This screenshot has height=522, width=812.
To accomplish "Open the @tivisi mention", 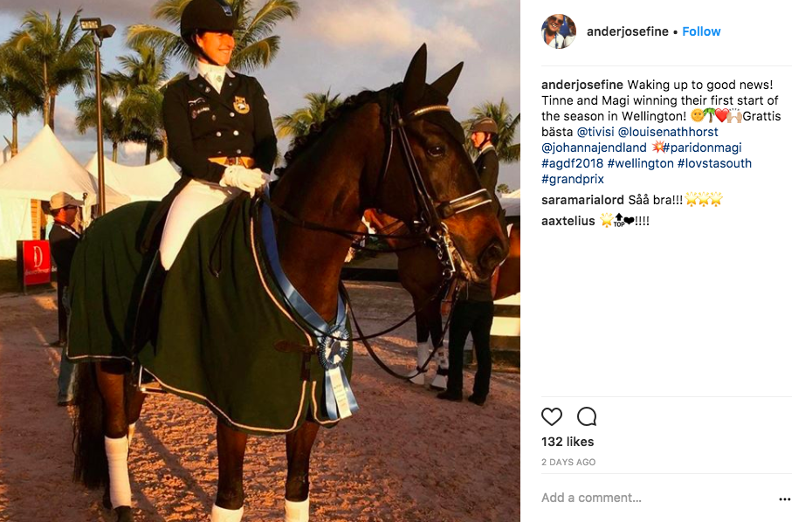I will 595,132.
